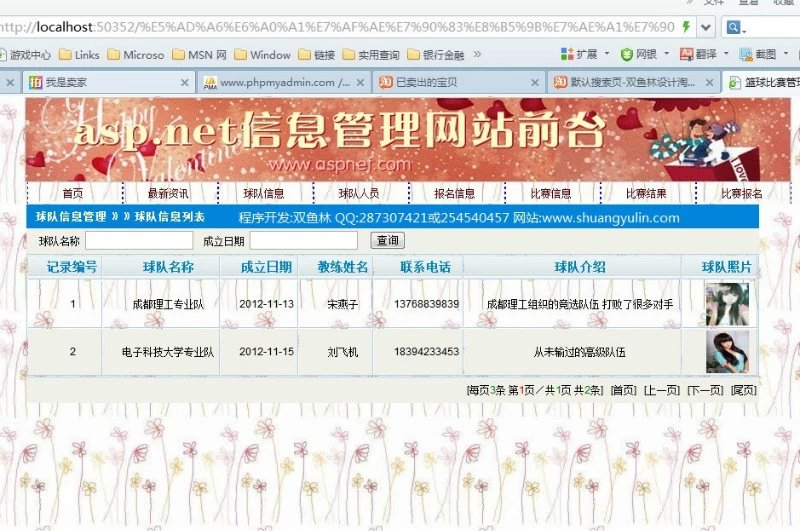Switch to the 已卖出的宝贝 tab
The height and width of the screenshot is (531, 800).
point(458,82)
